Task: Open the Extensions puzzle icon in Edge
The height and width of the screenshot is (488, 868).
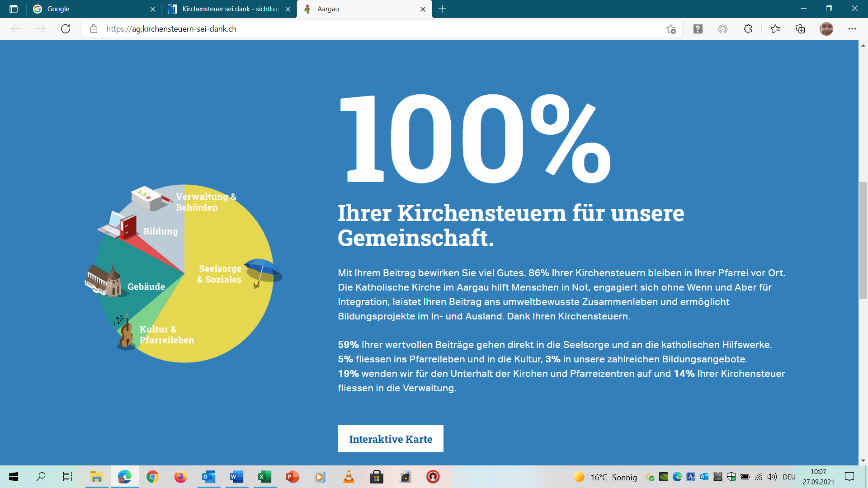Action: click(748, 29)
